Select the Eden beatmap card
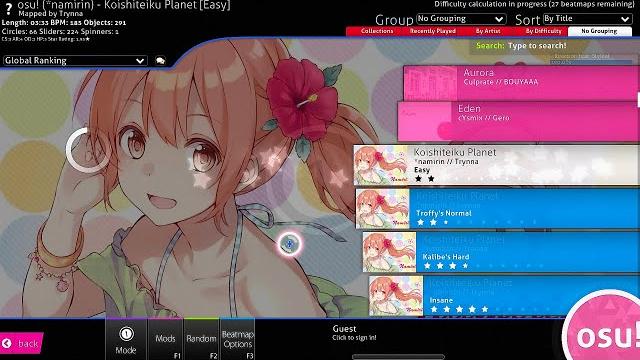Image resolution: width=640 pixels, height=360 pixels. coord(518,122)
